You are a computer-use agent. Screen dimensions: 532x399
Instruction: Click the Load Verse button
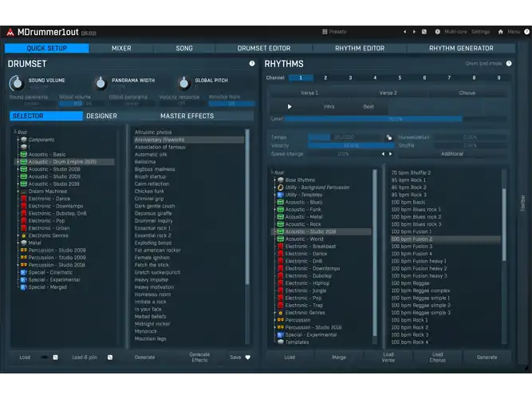388,358
